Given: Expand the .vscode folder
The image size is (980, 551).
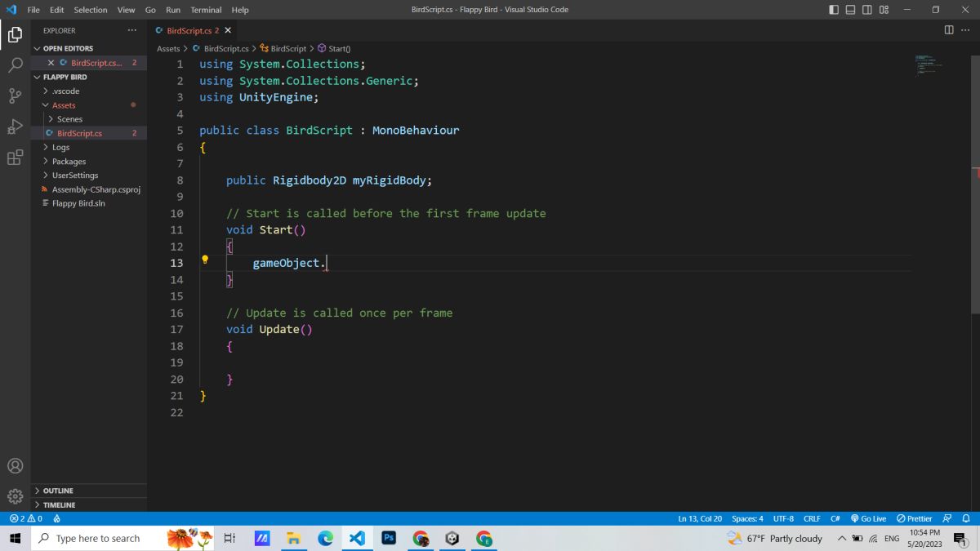Looking at the screenshot, I should point(89,91).
